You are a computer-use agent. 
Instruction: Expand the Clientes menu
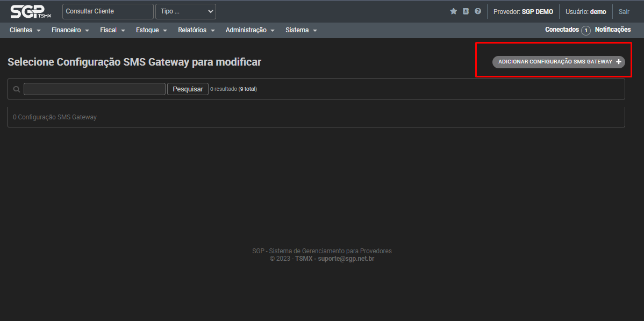(25, 30)
